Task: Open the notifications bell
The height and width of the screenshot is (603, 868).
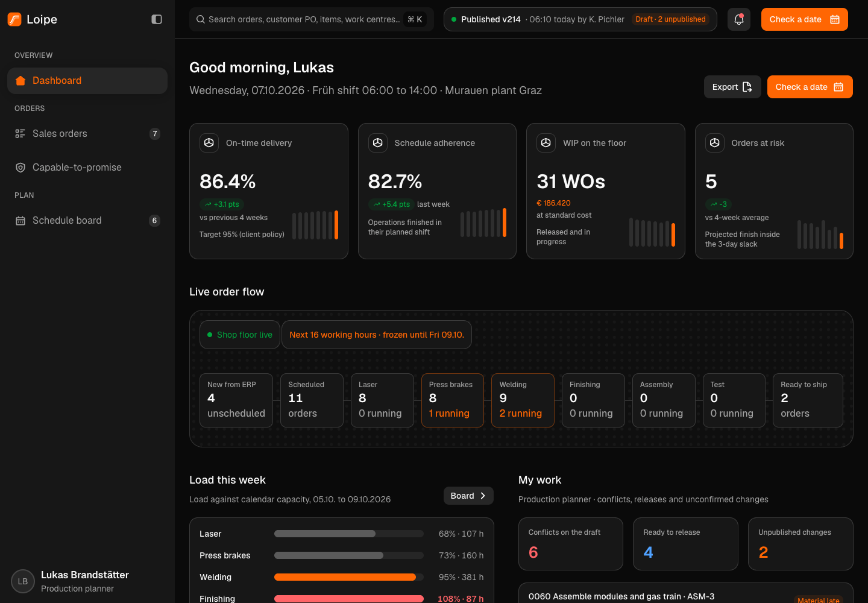Action: [x=739, y=19]
